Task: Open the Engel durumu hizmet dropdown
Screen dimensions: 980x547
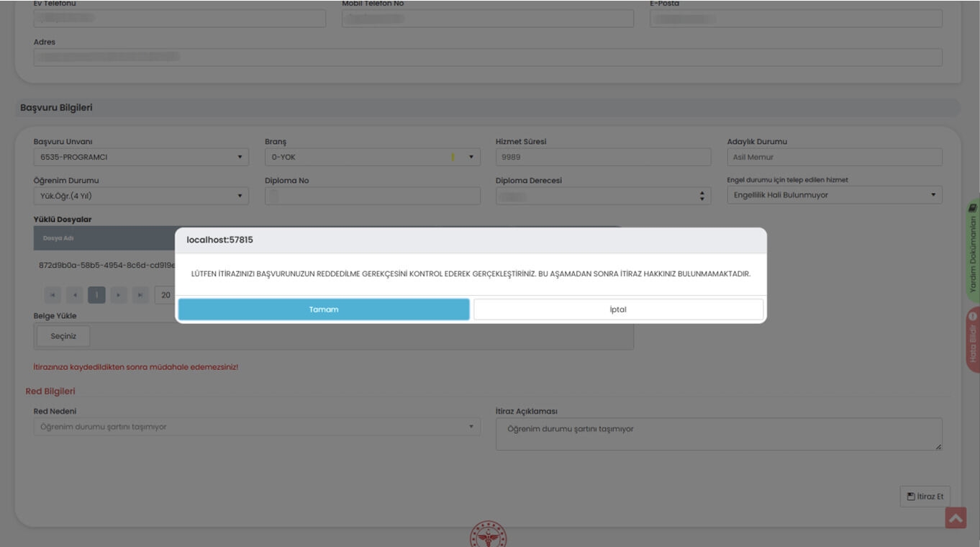Action: click(x=834, y=195)
